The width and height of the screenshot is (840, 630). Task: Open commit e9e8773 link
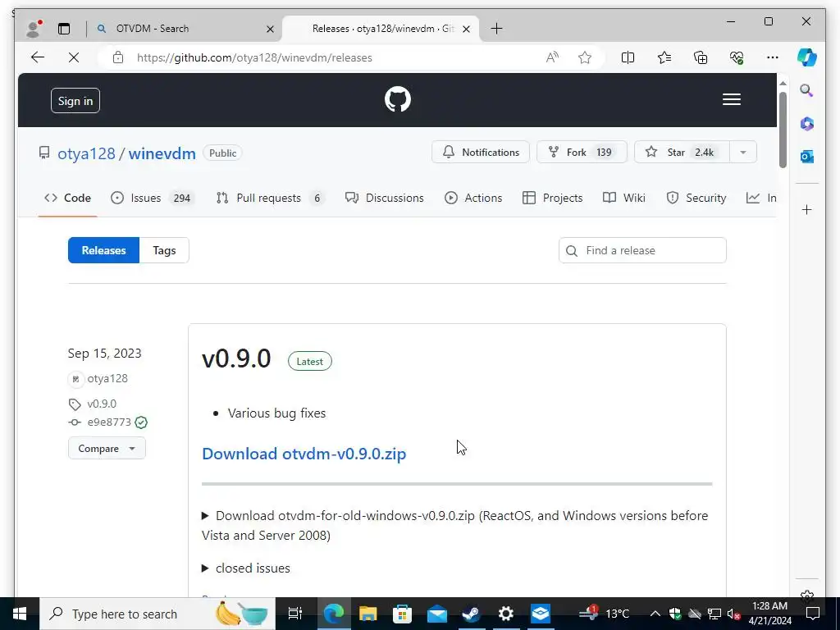(109, 422)
